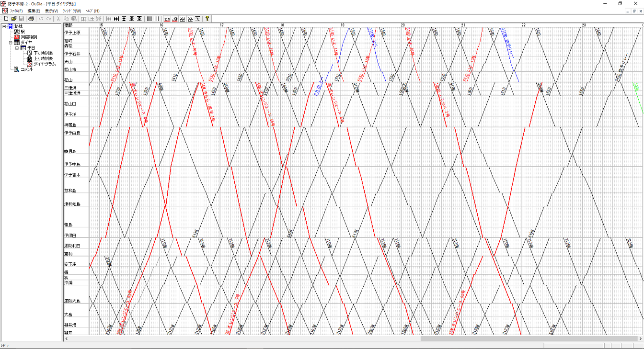644x349 pixels.
Task: Open a file with the folder icon
Action: pos(14,19)
